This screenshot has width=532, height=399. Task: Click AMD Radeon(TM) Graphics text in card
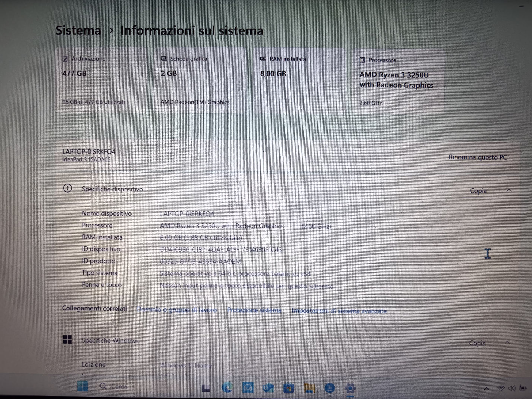coord(195,102)
